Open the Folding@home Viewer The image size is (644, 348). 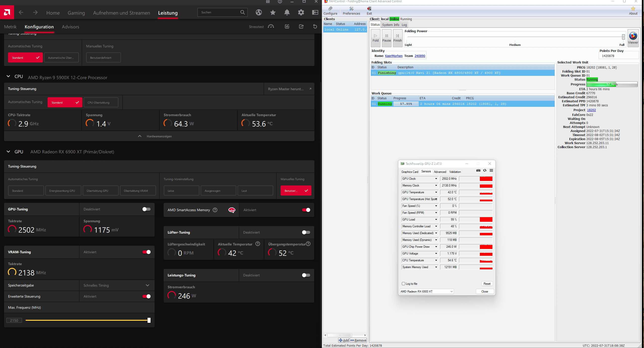pyautogui.click(x=633, y=38)
